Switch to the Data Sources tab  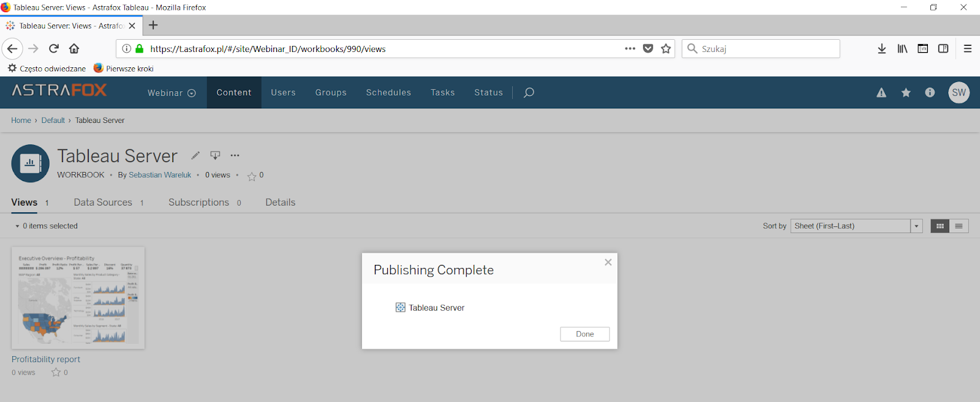103,203
